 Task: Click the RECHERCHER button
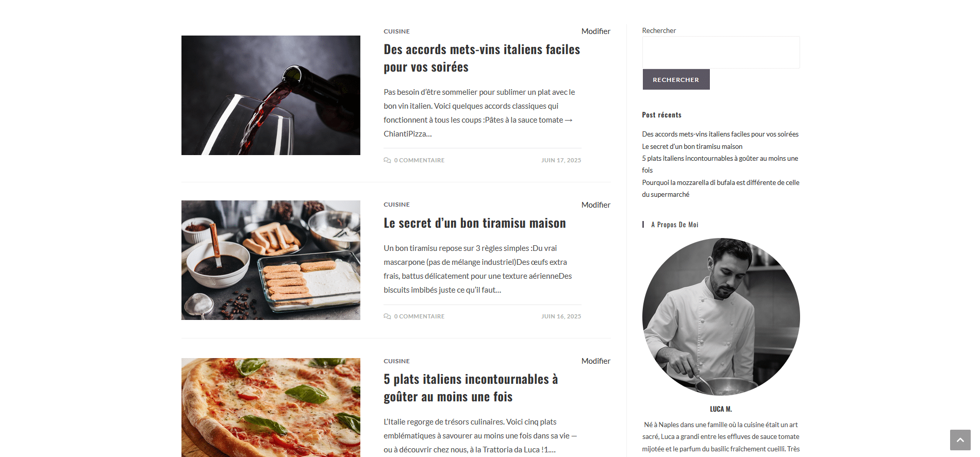pyautogui.click(x=676, y=79)
